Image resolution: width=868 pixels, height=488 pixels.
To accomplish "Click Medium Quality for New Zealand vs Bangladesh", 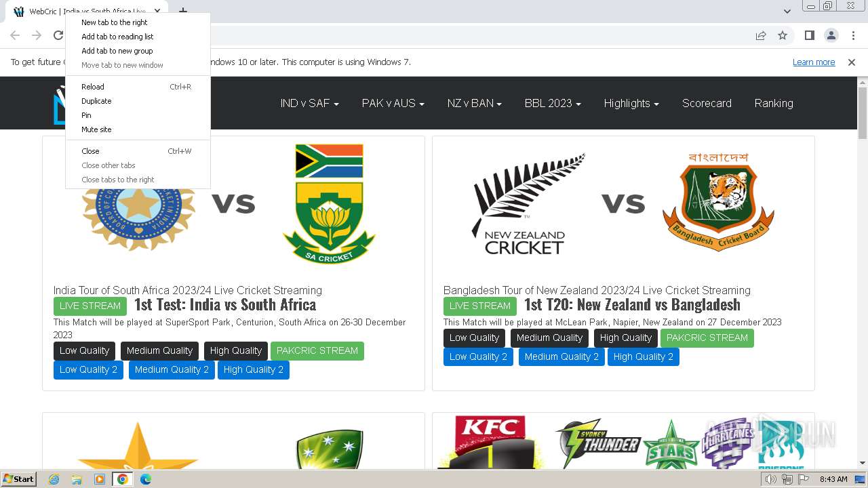I will pyautogui.click(x=549, y=338).
